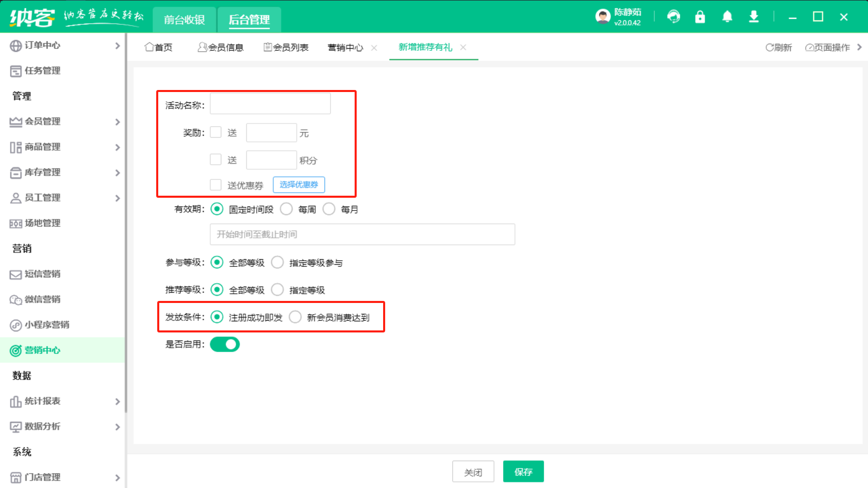Click the 活动名称 input field
Image resolution: width=868 pixels, height=488 pixels.
[270, 104]
